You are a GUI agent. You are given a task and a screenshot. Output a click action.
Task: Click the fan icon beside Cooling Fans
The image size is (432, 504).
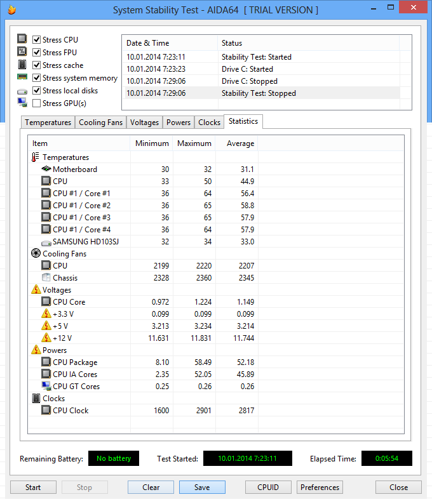pyautogui.click(x=36, y=254)
